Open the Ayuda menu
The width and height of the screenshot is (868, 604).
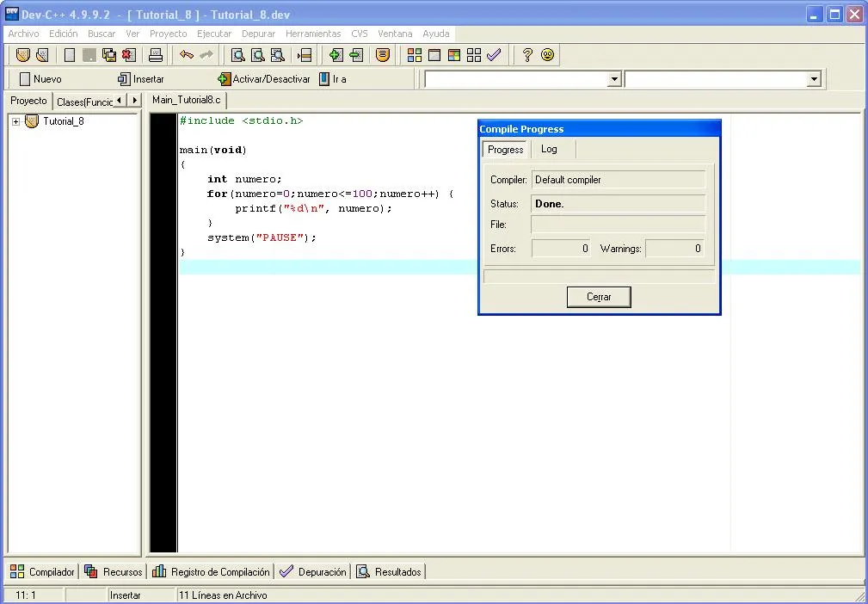point(435,34)
